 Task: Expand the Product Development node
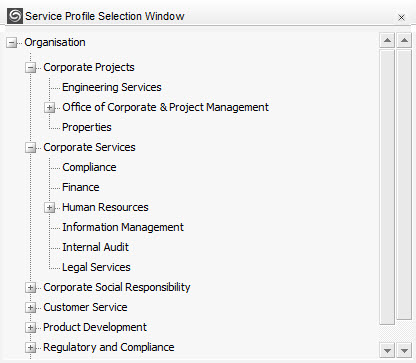coord(30,328)
